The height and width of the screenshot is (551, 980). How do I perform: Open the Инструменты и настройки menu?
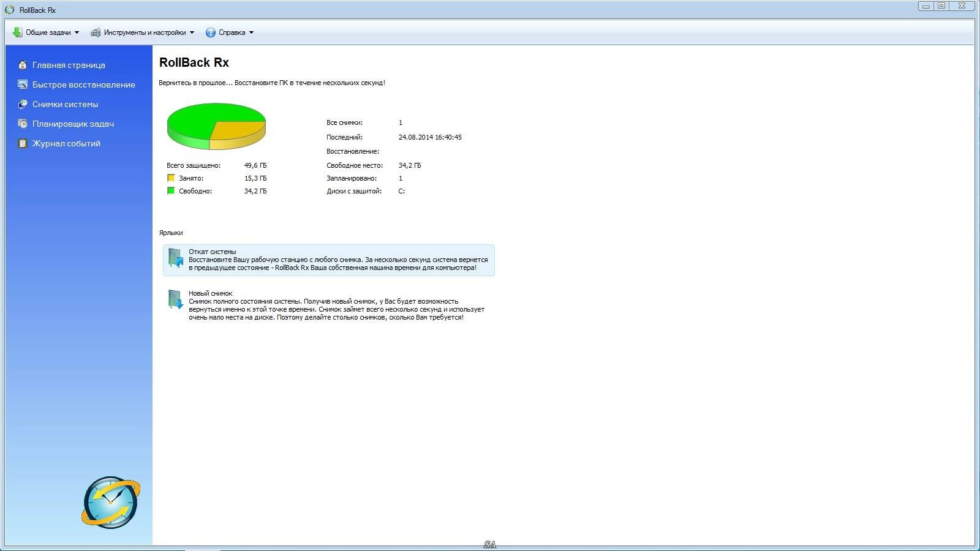[142, 32]
